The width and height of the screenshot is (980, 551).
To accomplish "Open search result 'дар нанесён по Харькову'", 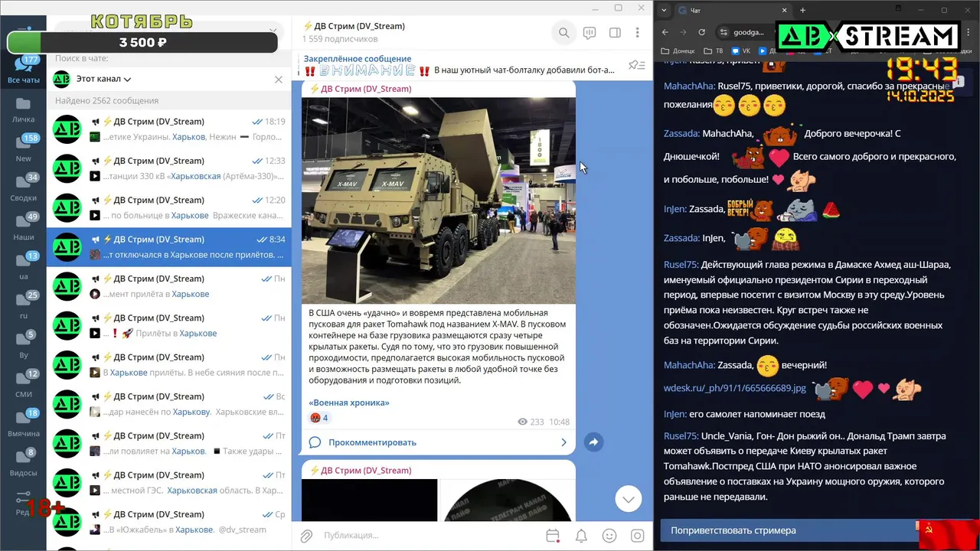I will pyautogui.click(x=169, y=404).
